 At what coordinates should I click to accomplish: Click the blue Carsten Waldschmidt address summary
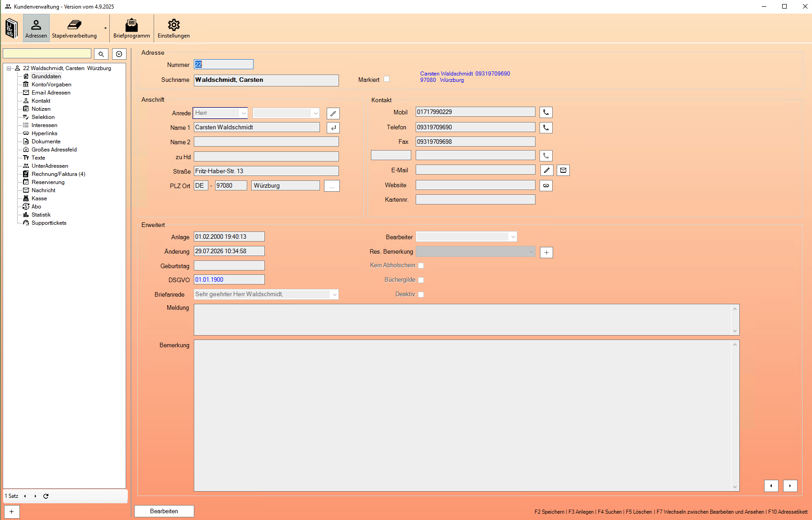[x=465, y=77]
